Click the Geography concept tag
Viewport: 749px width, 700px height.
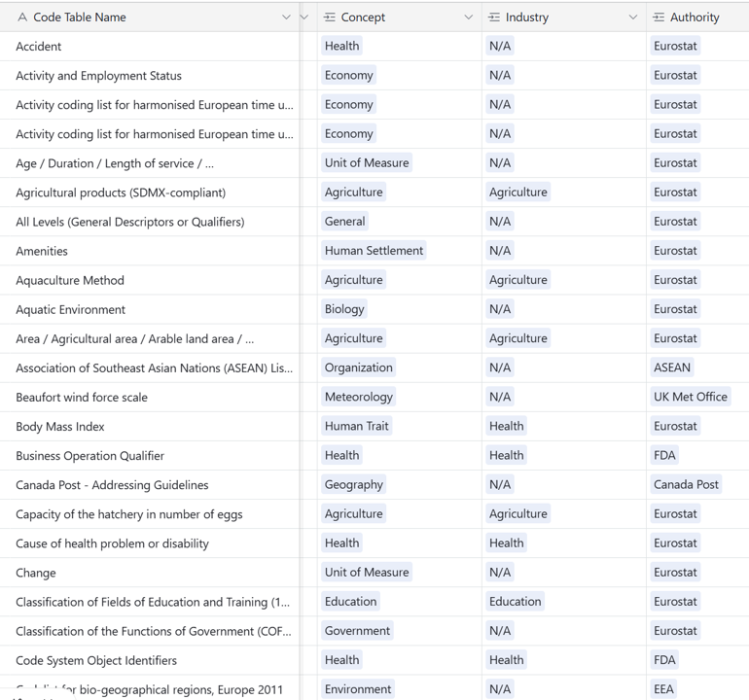(x=354, y=484)
